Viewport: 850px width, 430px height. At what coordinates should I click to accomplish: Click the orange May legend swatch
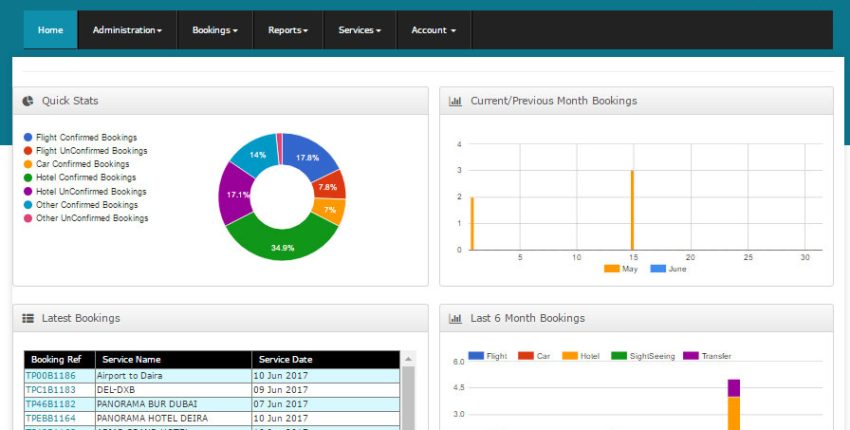[612, 268]
